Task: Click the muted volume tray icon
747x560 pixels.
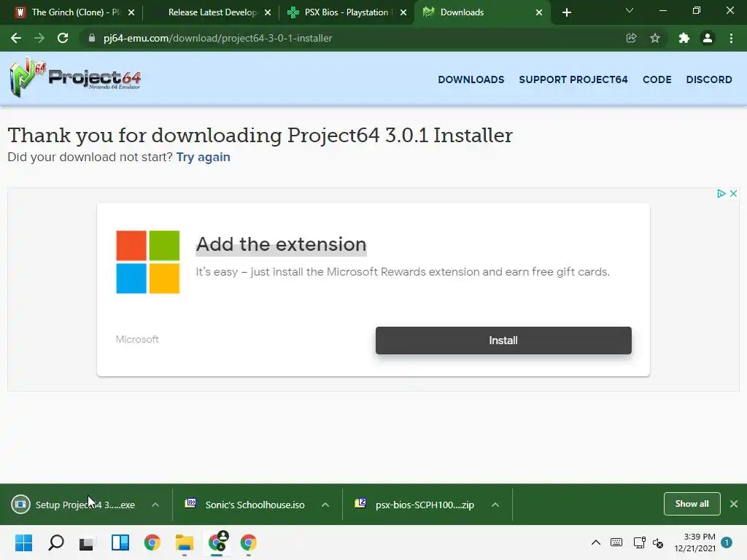Action: click(658, 542)
